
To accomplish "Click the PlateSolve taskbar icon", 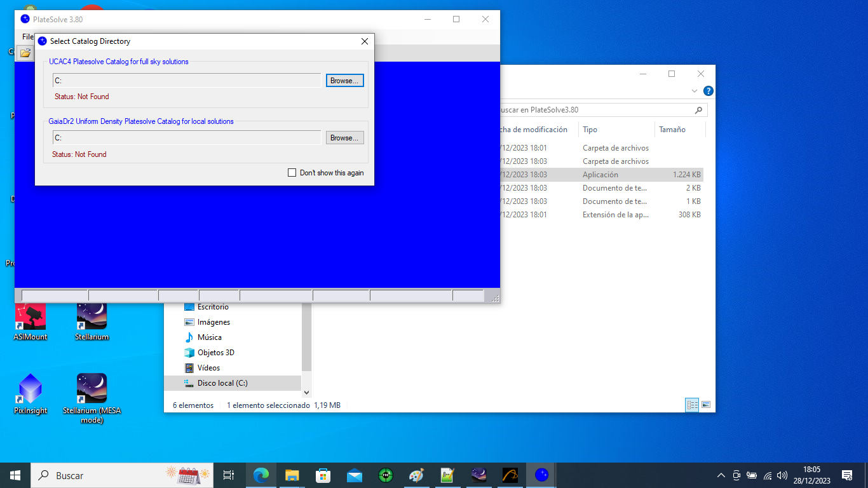I will pos(541,475).
